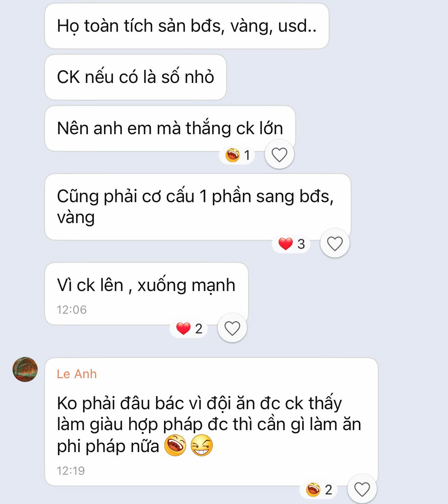
Task: Open Le Anh's profile avatar
Action: [25, 369]
